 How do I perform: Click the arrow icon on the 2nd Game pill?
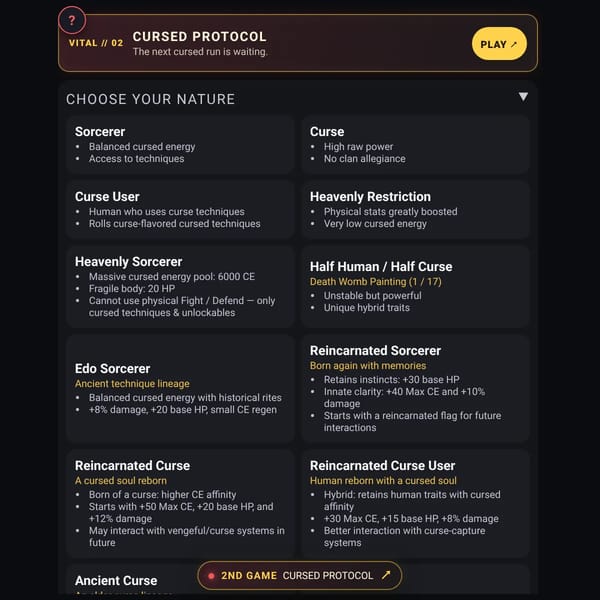tap(386, 574)
